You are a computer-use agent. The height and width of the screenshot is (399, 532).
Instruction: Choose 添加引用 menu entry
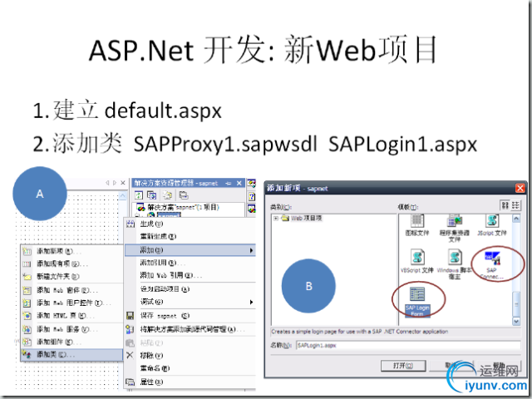click(x=190, y=263)
